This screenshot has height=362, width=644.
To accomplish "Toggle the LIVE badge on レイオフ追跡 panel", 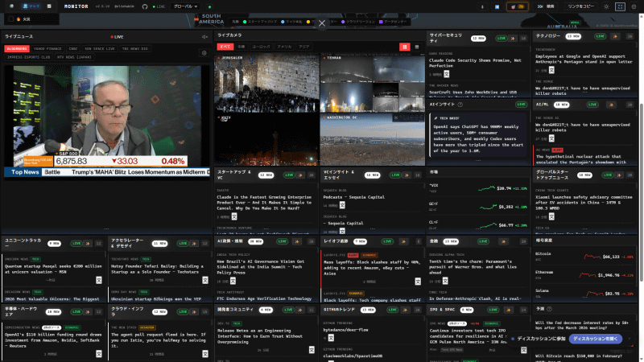I will click(387, 242).
